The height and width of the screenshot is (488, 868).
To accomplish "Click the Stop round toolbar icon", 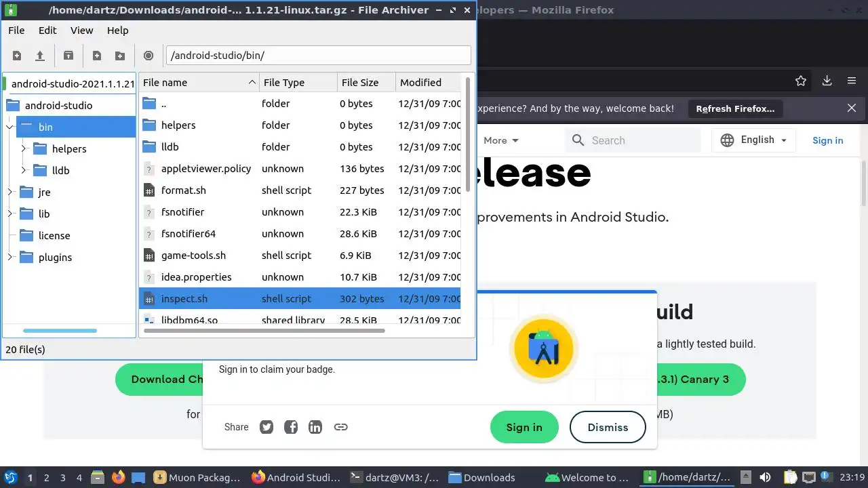I will tap(149, 56).
